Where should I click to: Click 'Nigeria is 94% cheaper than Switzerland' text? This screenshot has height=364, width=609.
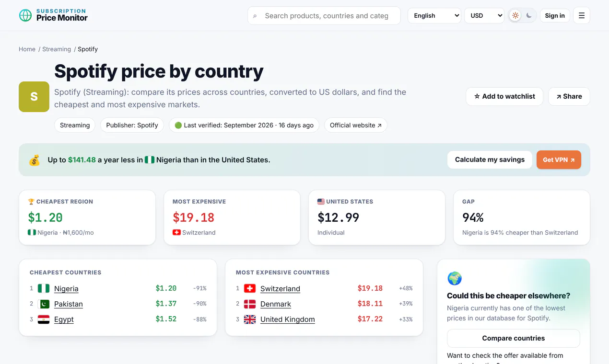point(520,232)
